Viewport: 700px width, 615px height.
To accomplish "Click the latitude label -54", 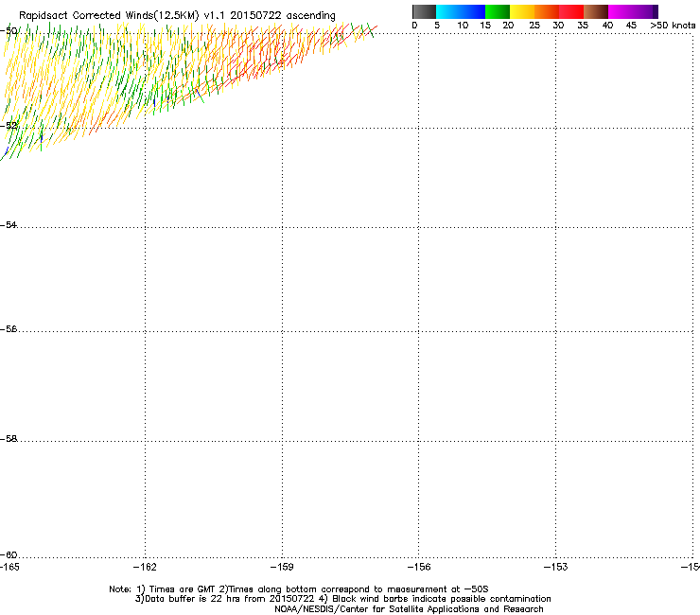I will 9,224.
